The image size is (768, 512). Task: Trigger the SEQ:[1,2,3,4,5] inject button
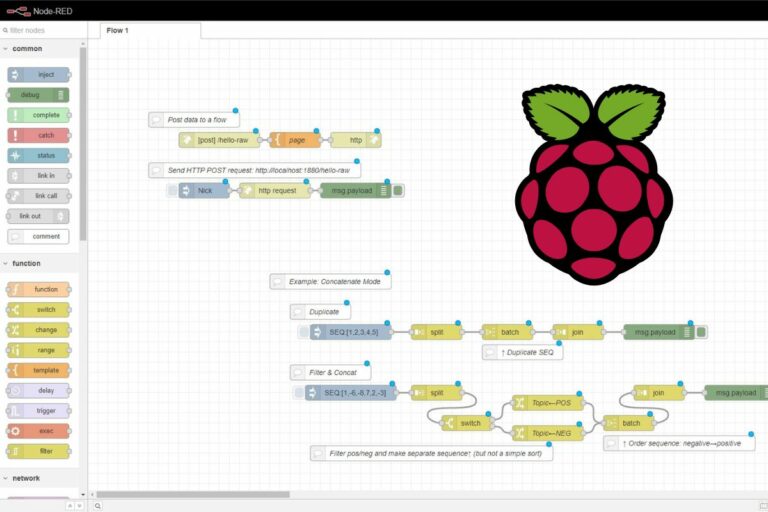click(x=304, y=332)
